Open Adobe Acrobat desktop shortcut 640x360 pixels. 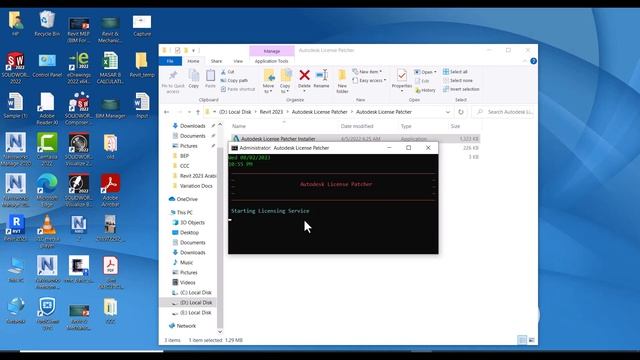pyautogui.click(x=110, y=190)
